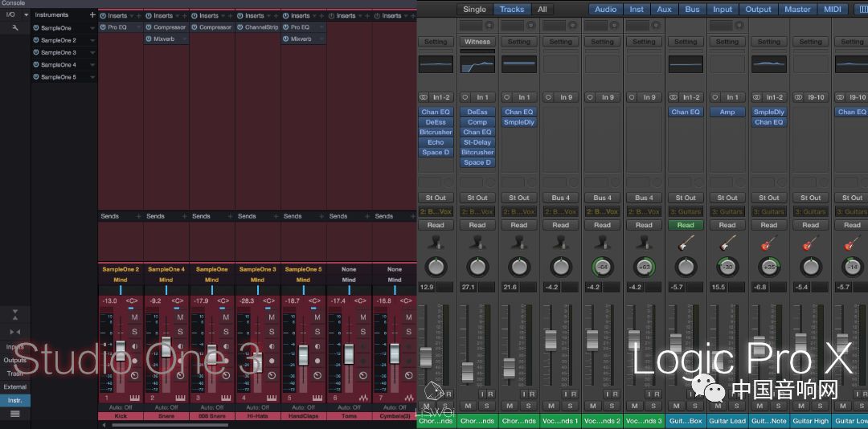Open the Amp plug-in on Guitar Lead strip

[x=727, y=112]
